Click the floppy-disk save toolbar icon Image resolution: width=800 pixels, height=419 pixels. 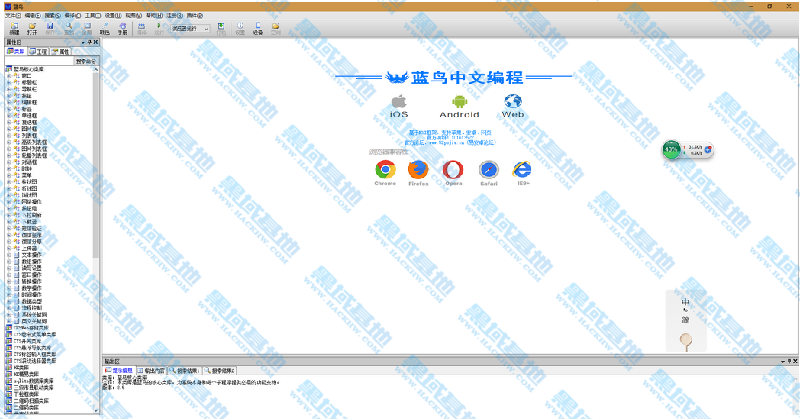pyautogui.click(x=50, y=26)
